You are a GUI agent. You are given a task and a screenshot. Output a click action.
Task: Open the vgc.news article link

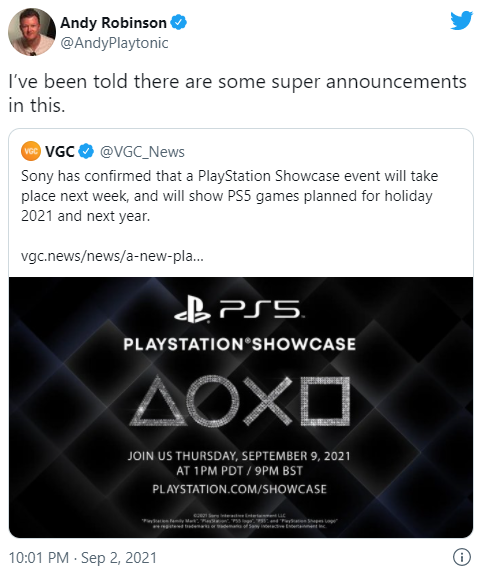[112, 256]
